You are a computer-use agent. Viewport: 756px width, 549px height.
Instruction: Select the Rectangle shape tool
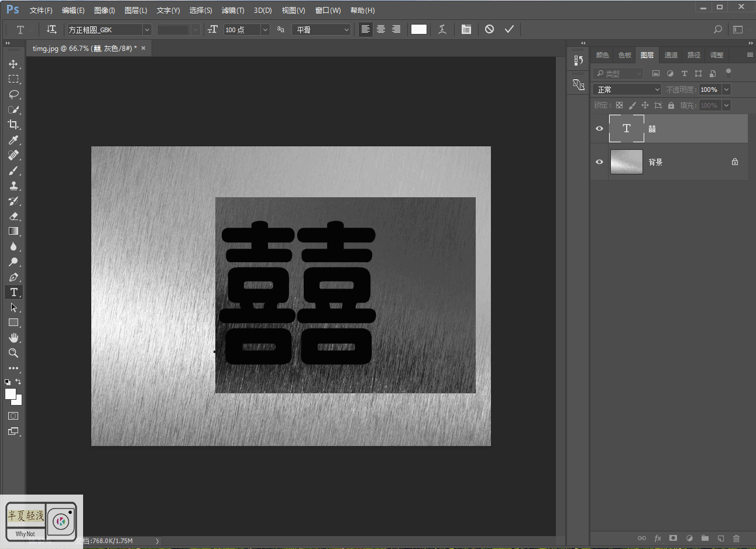(x=13, y=322)
